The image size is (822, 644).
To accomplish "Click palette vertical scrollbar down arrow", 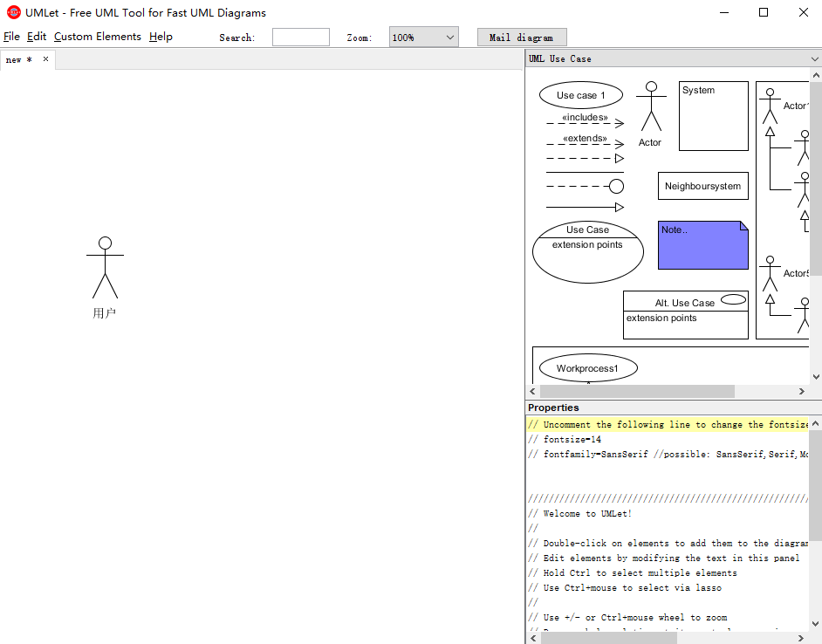I will coord(816,377).
